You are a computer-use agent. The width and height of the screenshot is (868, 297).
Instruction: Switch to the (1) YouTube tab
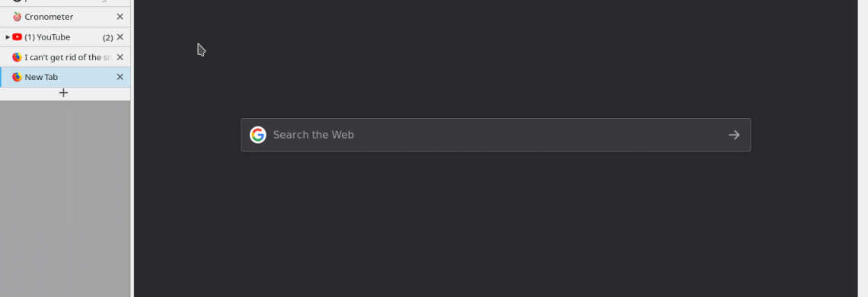[x=65, y=37]
